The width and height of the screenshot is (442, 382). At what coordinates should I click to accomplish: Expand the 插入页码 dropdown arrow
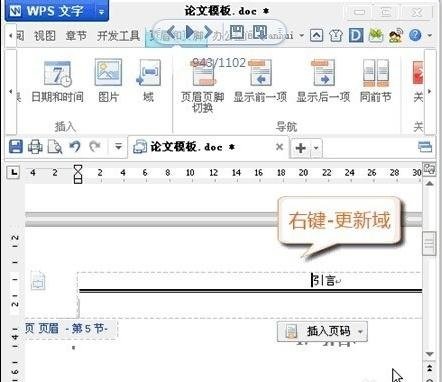(360, 331)
